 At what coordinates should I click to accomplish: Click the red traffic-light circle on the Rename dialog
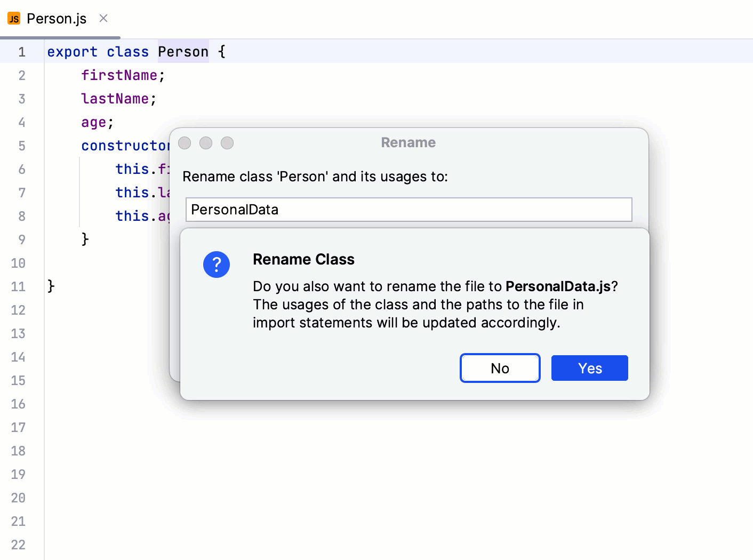tap(184, 143)
